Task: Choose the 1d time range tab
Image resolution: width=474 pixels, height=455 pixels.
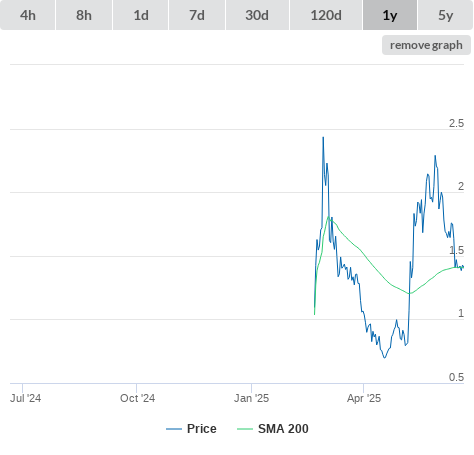Action: click(x=141, y=15)
